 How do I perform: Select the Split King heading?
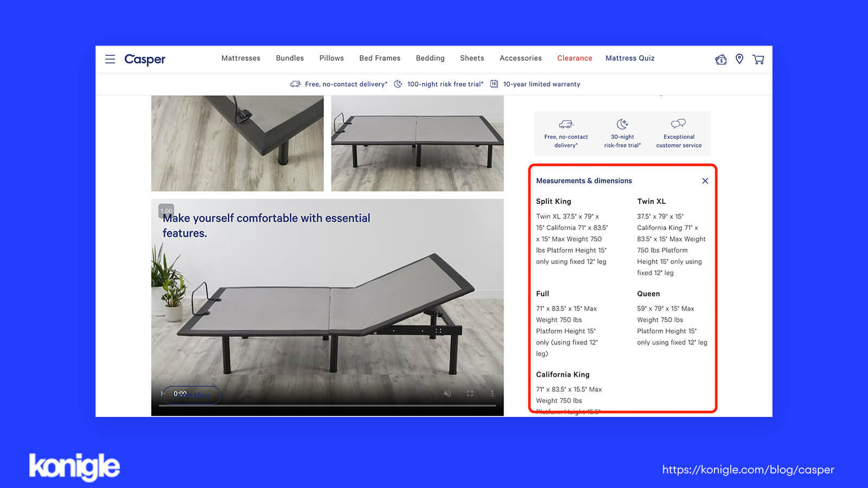coord(553,201)
